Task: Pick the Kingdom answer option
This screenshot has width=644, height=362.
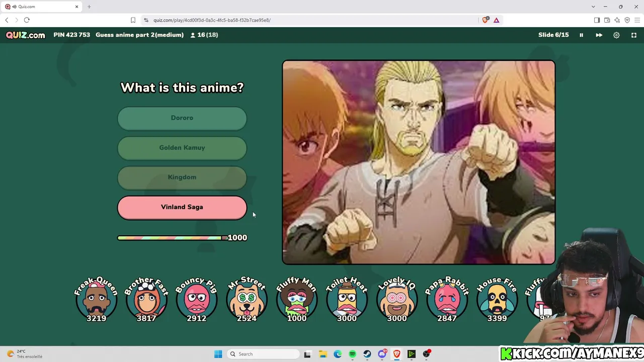Action: point(182,177)
